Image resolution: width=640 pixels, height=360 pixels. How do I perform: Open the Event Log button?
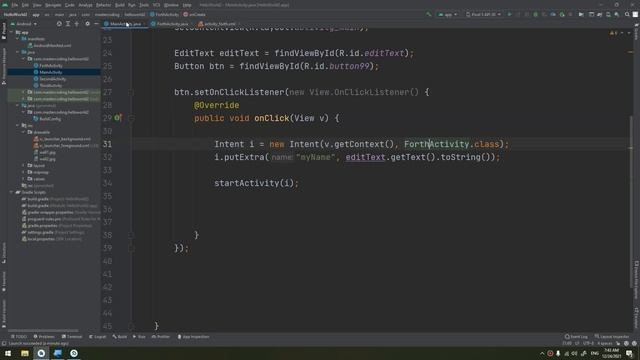click(x=576, y=337)
